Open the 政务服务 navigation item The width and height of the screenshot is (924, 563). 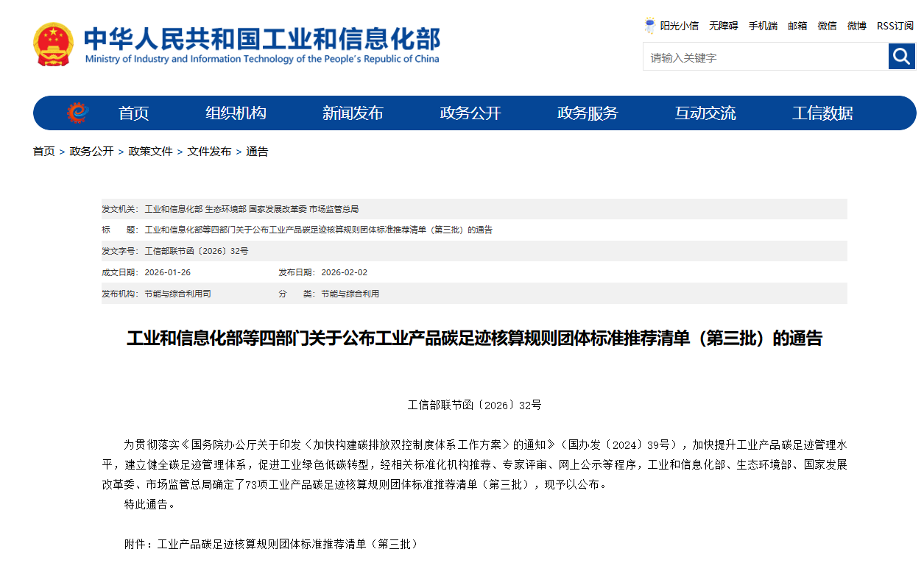588,113
